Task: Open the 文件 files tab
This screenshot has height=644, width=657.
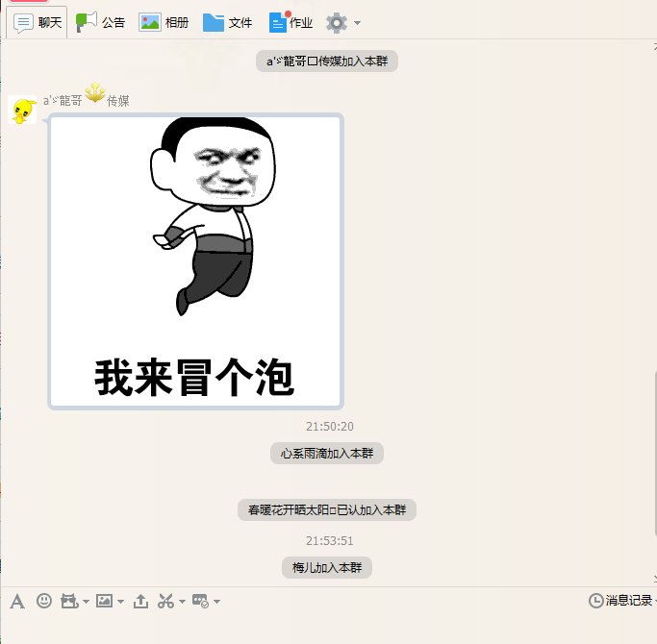Action: [x=228, y=22]
